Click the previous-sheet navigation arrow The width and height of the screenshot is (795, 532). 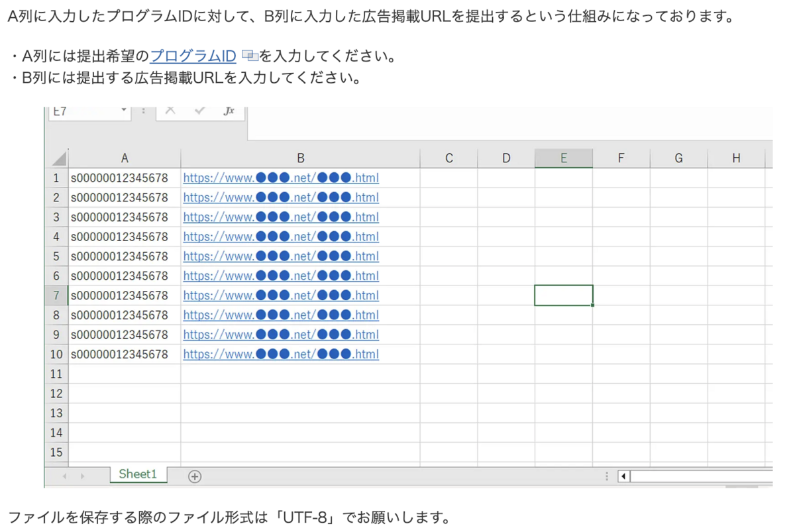point(64,475)
